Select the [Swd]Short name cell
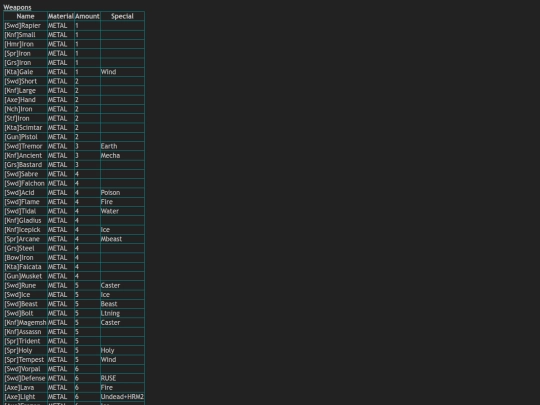This screenshot has height=405, width=540. [25, 81]
